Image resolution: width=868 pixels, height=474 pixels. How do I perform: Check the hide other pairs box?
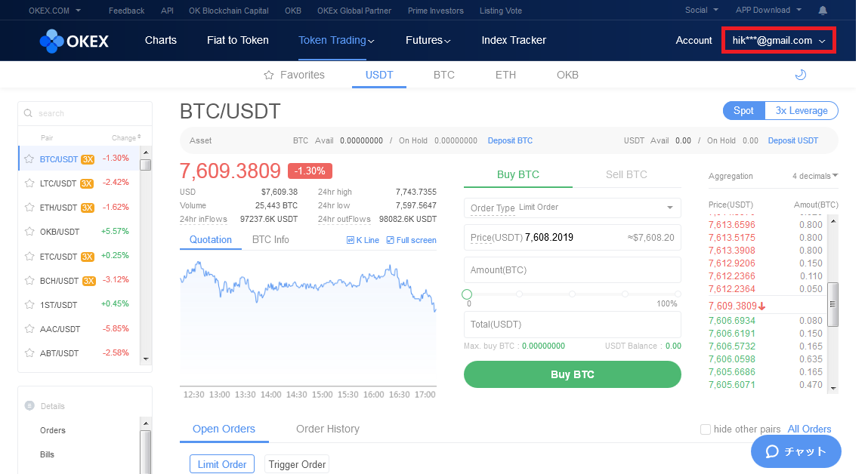(706, 429)
